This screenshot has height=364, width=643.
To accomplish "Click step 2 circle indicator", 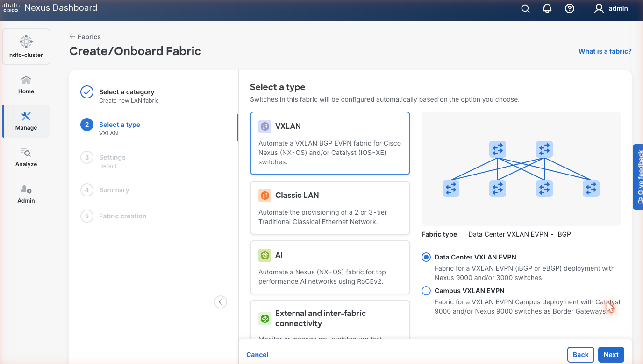I will click(87, 125).
